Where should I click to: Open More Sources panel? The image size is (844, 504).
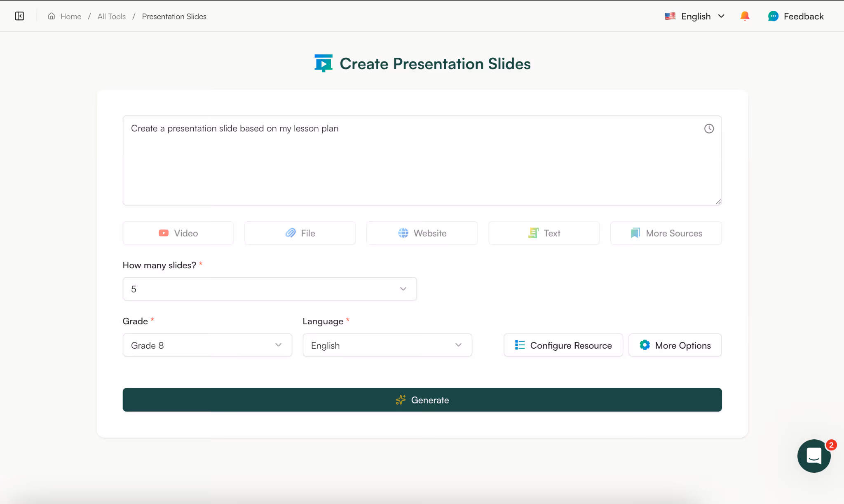(666, 233)
